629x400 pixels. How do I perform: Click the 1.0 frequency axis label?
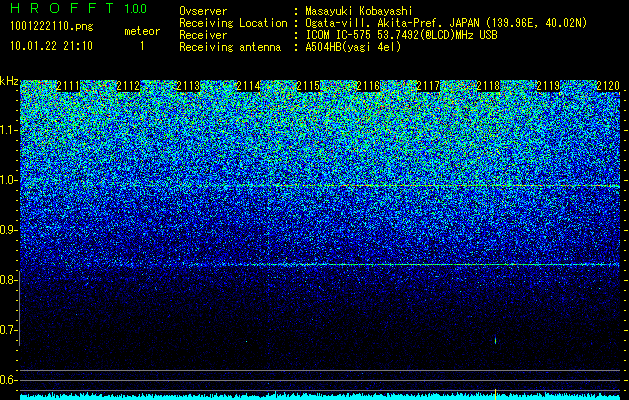pos(8,180)
